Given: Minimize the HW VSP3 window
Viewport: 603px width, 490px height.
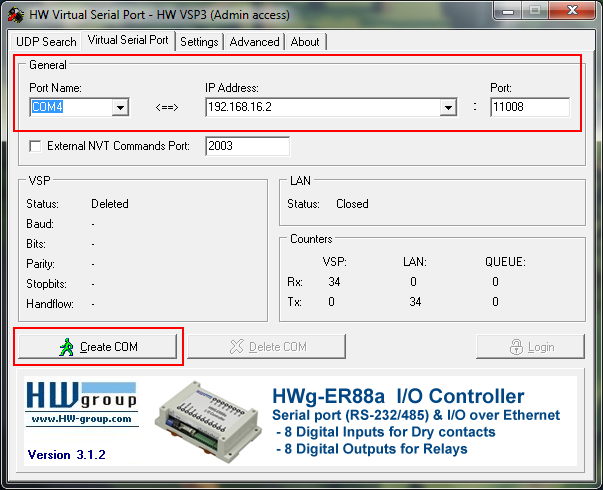Looking at the screenshot, I should 508,10.
